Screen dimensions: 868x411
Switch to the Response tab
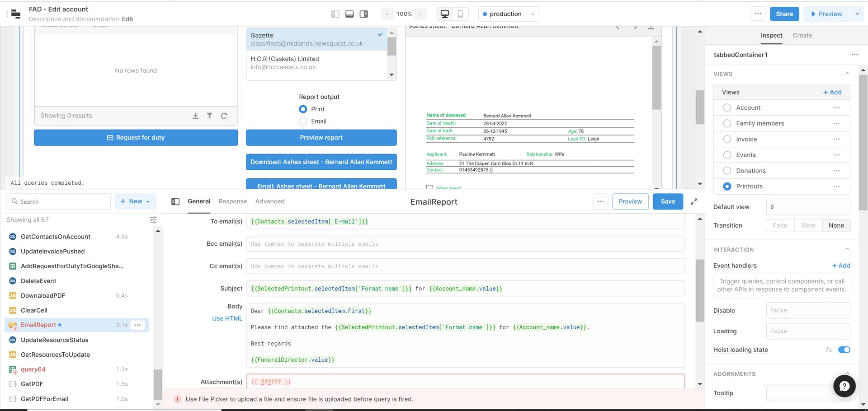pos(233,201)
